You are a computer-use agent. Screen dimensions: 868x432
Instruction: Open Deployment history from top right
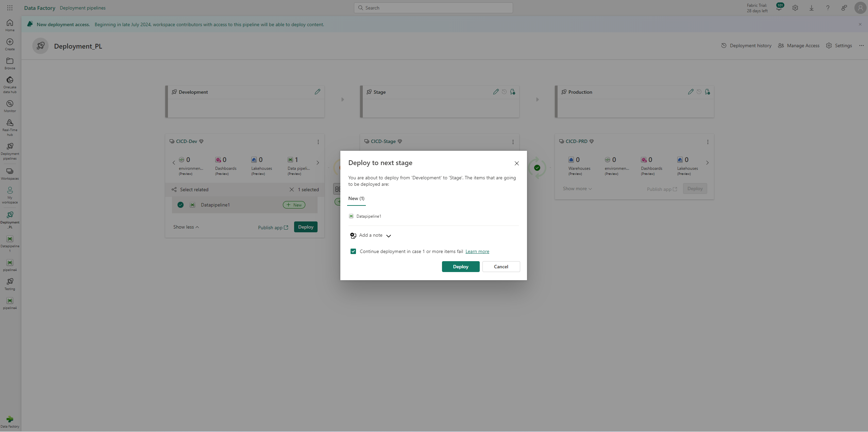pos(746,46)
